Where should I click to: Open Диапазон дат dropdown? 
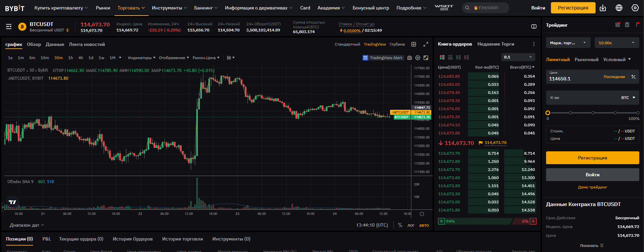[27, 225]
